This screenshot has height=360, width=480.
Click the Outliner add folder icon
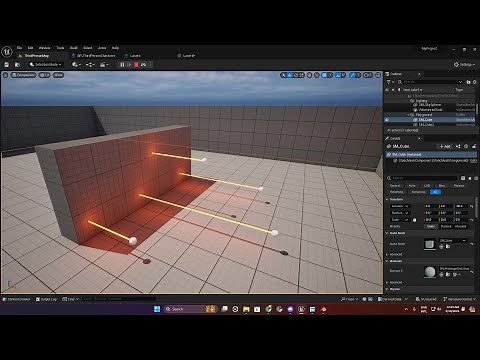[468, 82]
